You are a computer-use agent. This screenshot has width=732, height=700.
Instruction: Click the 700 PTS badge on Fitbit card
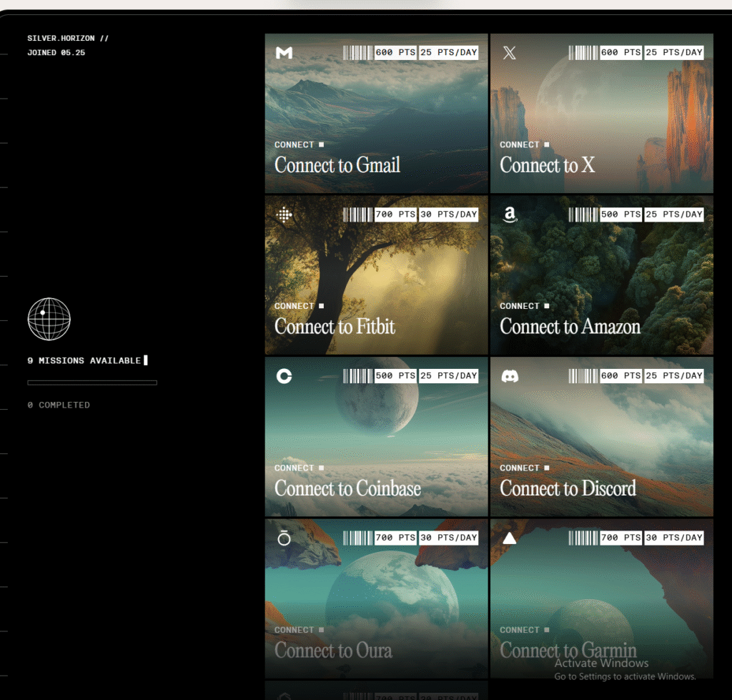point(395,215)
